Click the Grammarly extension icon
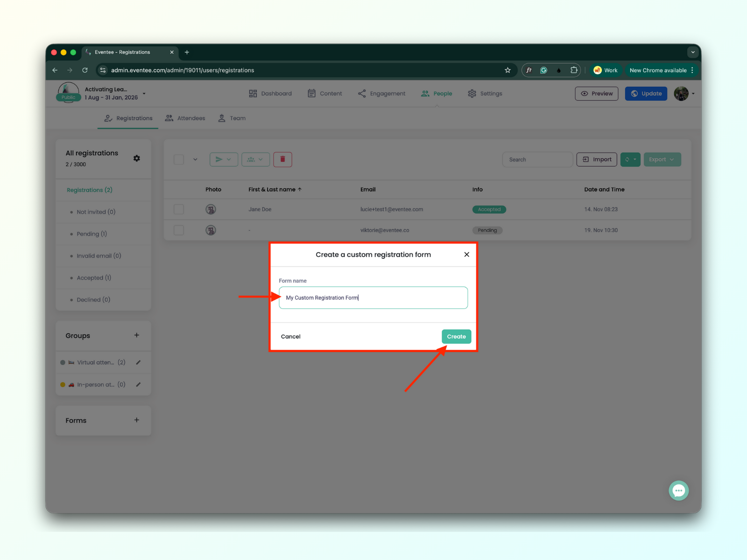 (543, 70)
